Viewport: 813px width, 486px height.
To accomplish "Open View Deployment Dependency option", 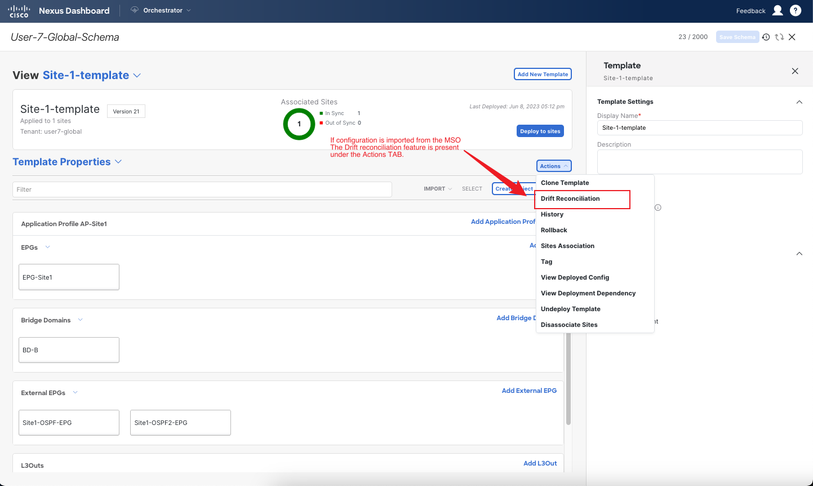I will [x=588, y=293].
